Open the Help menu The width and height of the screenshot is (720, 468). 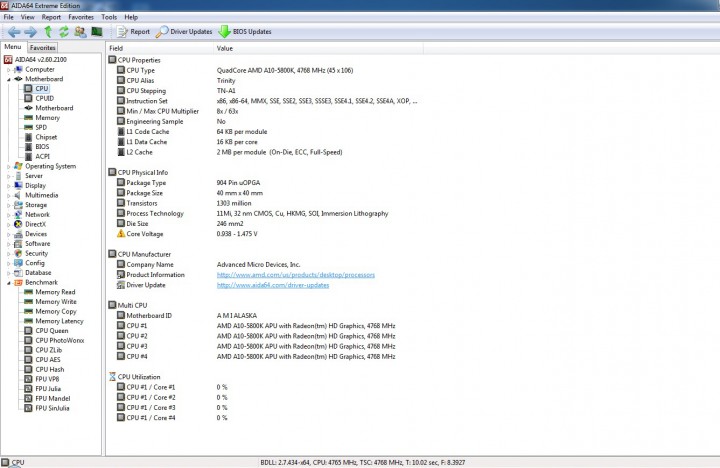click(x=131, y=17)
